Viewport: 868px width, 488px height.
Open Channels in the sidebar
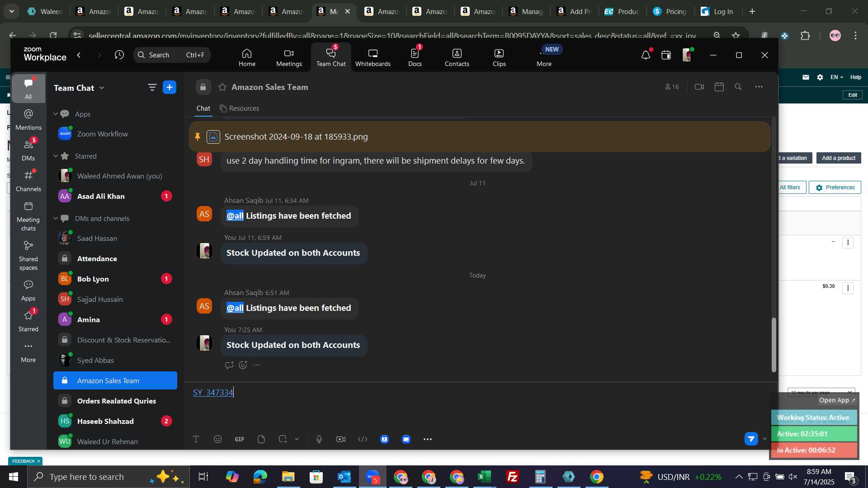[28, 181]
